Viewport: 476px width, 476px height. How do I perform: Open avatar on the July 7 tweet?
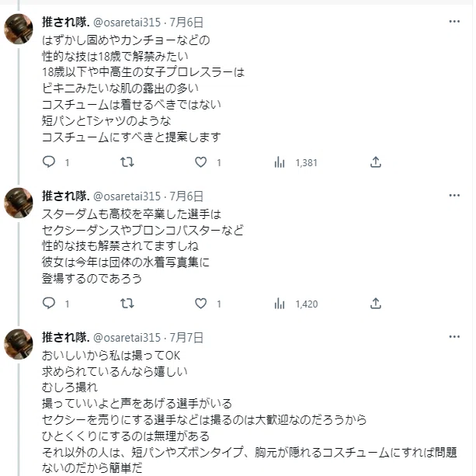click(x=19, y=344)
